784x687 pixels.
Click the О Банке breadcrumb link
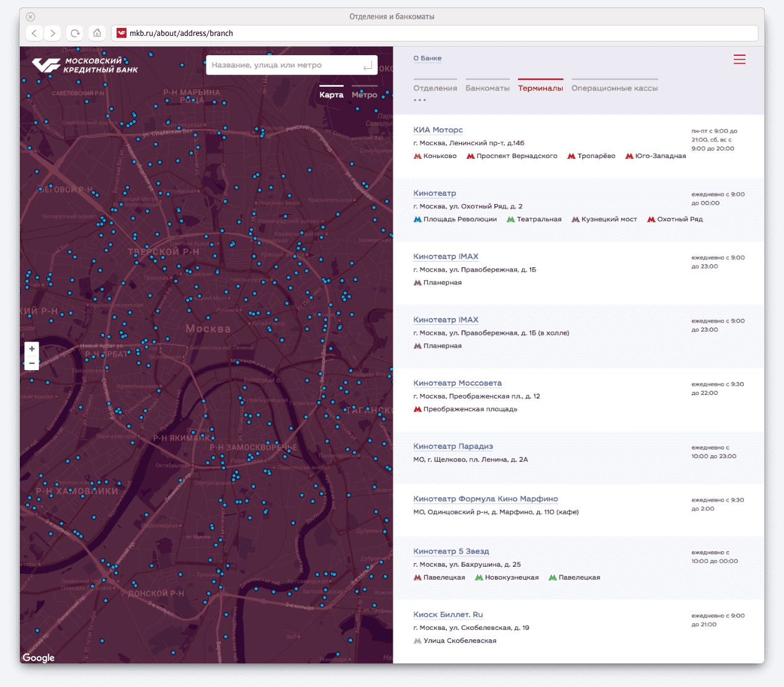click(427, 58)
